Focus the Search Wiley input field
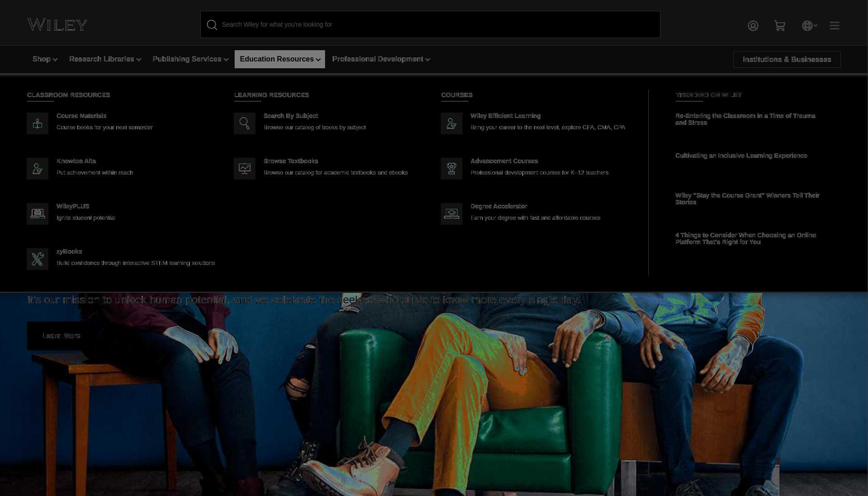 pyautogui.click(x=430, y=24)
